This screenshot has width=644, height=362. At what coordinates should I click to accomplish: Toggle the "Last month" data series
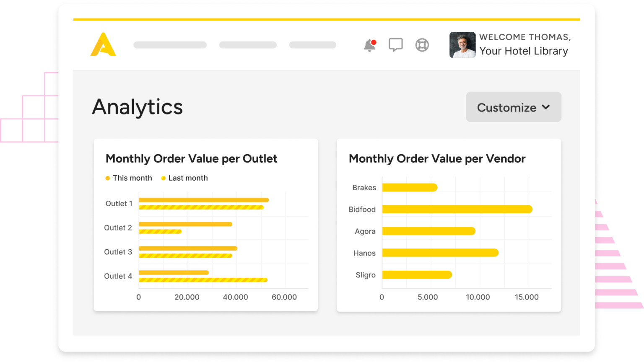click(188, 178)
